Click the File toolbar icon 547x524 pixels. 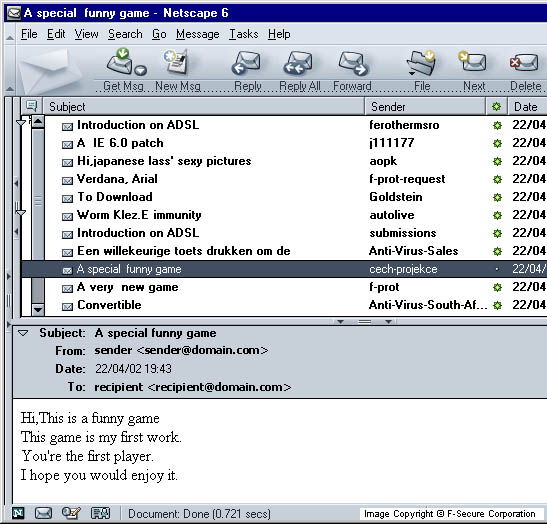point(421,63)
